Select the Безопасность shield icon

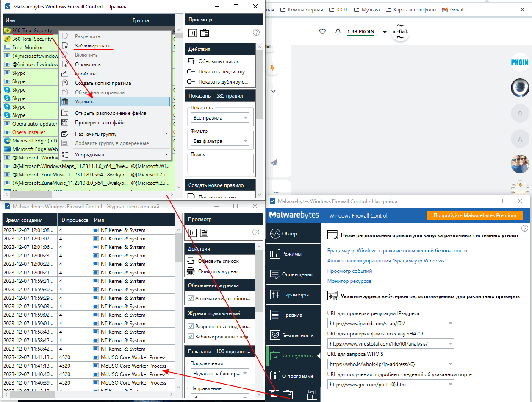click(x=275, y=335)
